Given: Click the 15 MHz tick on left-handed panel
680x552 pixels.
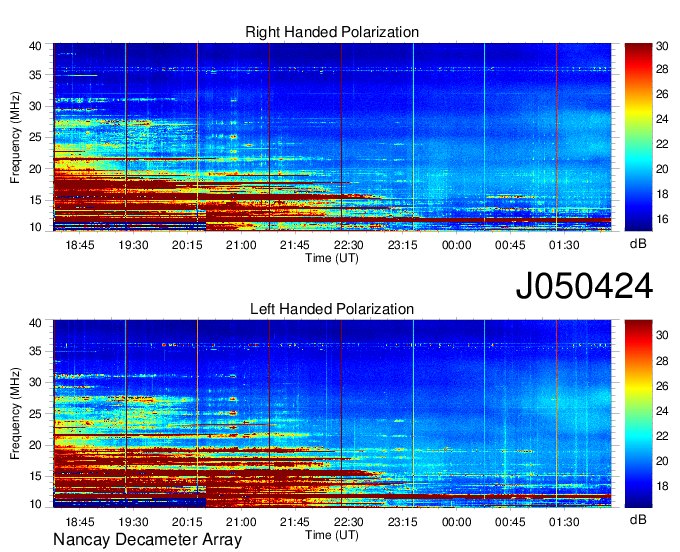Looking at the screenshot, I should (x=35, y=476).
